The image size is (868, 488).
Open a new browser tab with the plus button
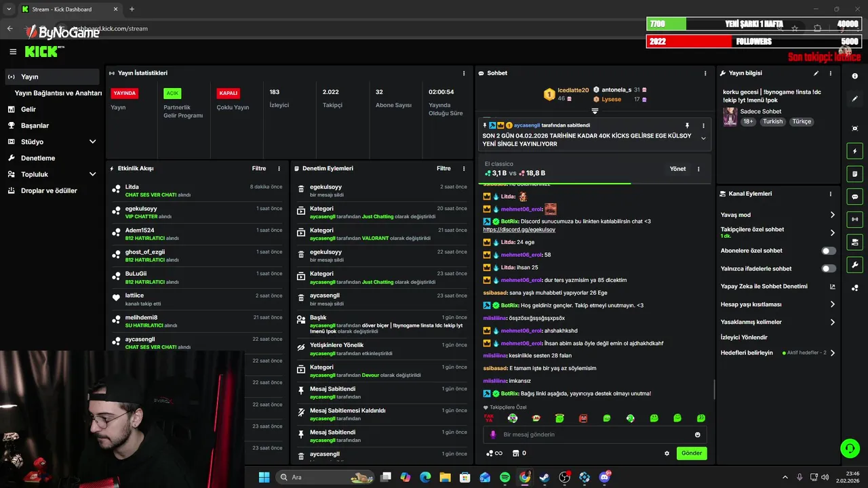click(x=132, y=9)
